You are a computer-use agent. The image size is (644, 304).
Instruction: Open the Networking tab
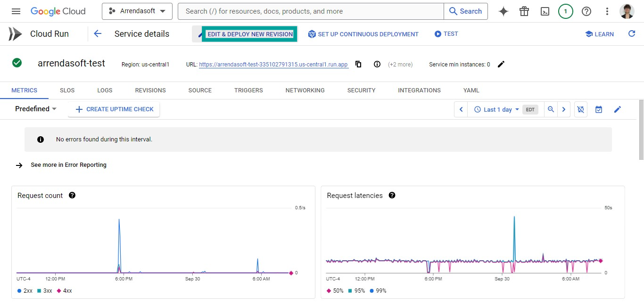pyautogui.click(x=305, y=90)
